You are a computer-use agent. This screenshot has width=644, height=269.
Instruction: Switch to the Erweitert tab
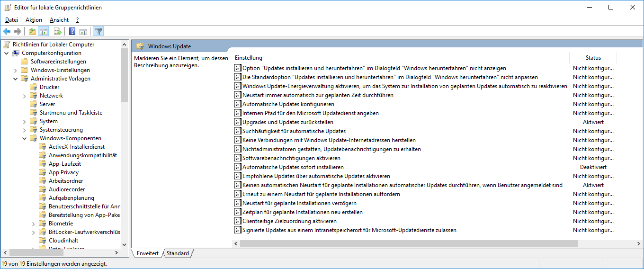pos(148,253)
